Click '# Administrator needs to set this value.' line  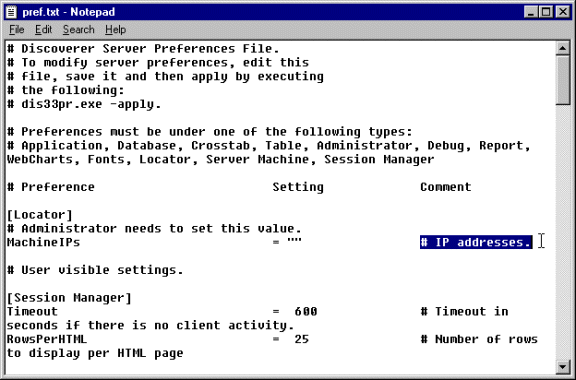(154, 229)
